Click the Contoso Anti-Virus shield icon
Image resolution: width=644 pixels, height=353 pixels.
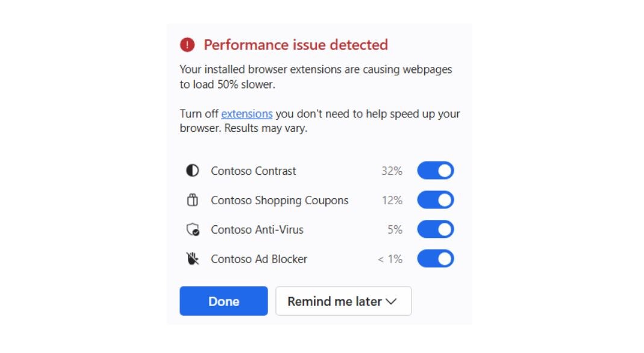[193, 230]
